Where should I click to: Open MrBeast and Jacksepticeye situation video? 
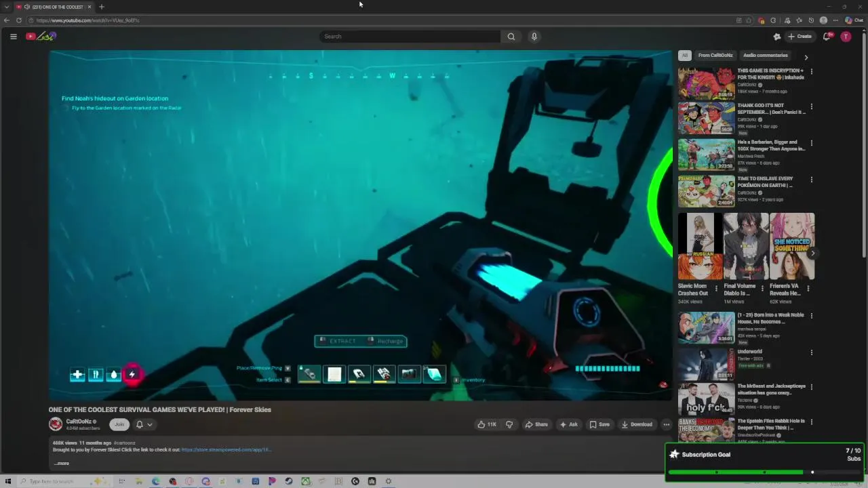[706, 399]
